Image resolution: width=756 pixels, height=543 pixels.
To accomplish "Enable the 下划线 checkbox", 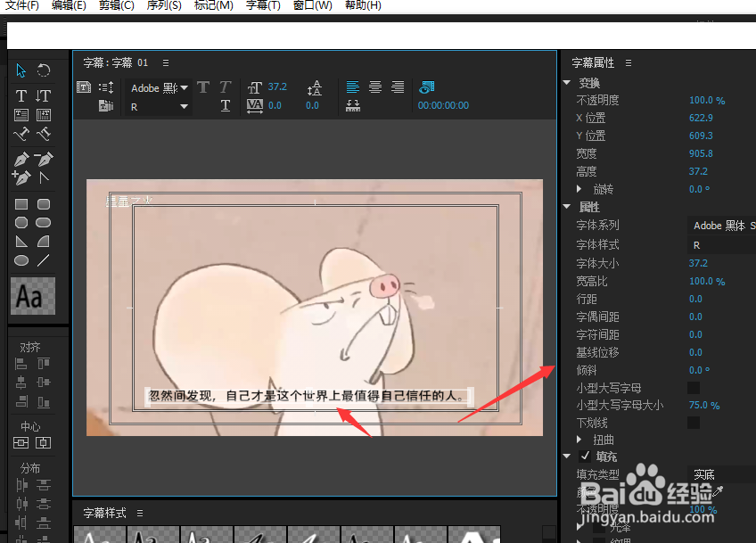I will tap(694, 423).
